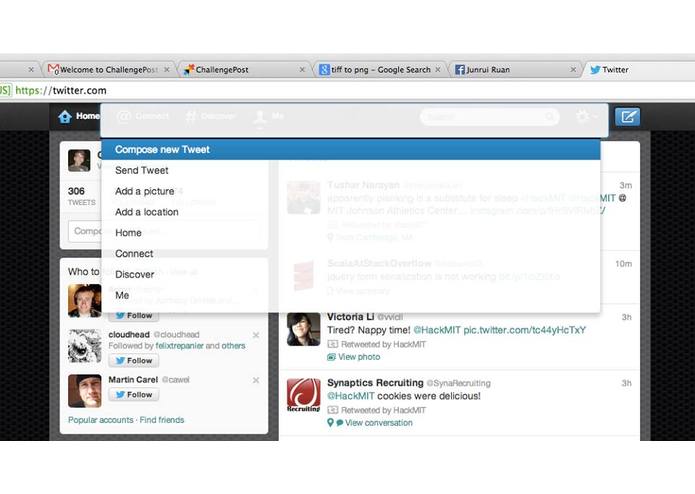Screen dimensions: 695x494
Task: Select Home in the overlay menu
Action: point(351,233)
